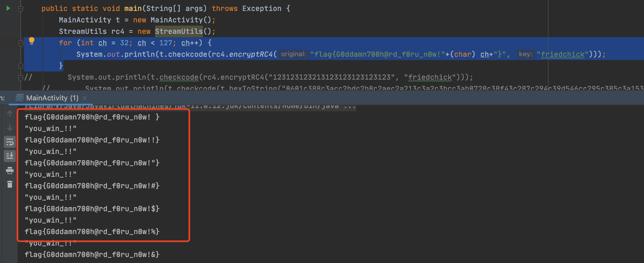Click the "key:" parameter hint
Image resolution: width=644 pixels, height=263 pixels.
click(x=525, y=54)
